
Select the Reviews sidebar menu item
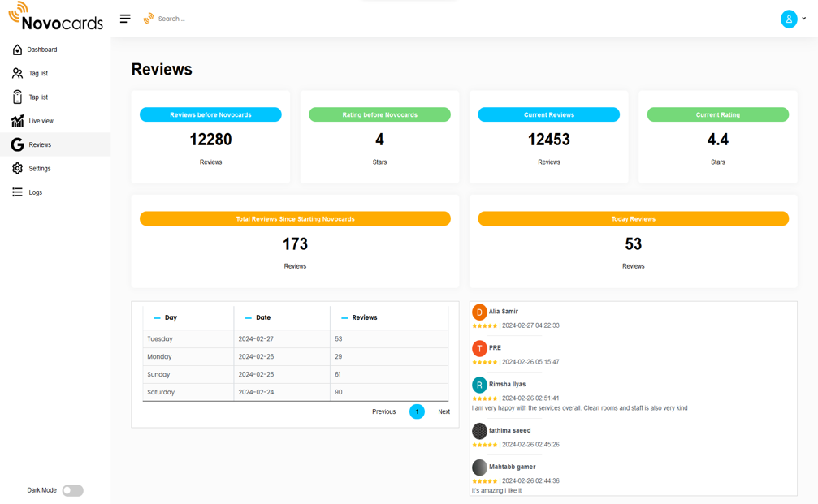click(x=40, y=144)
